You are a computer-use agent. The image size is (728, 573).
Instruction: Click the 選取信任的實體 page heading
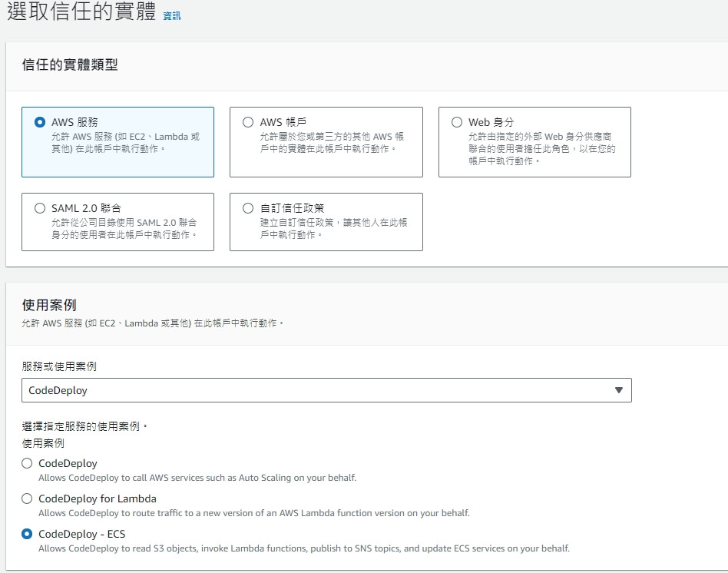coord(81,12)
